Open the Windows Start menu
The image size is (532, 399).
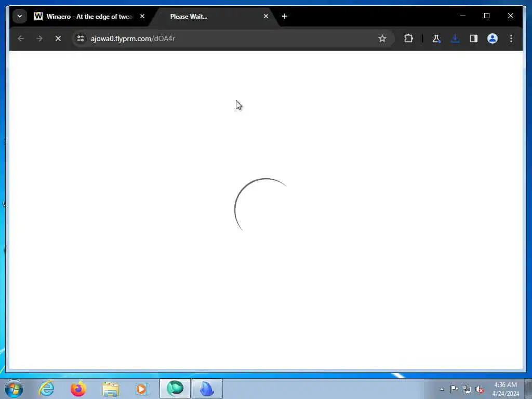point(14,389)
